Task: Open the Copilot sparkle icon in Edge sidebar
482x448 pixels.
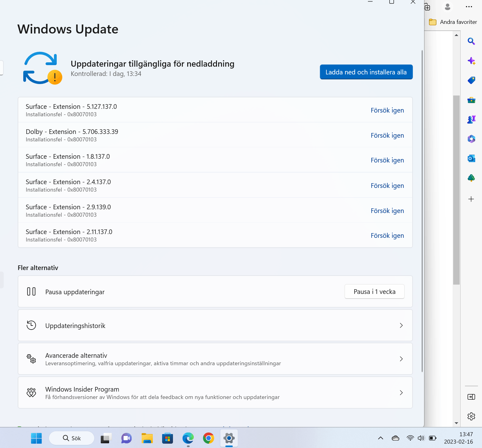Action: [471, 61]
